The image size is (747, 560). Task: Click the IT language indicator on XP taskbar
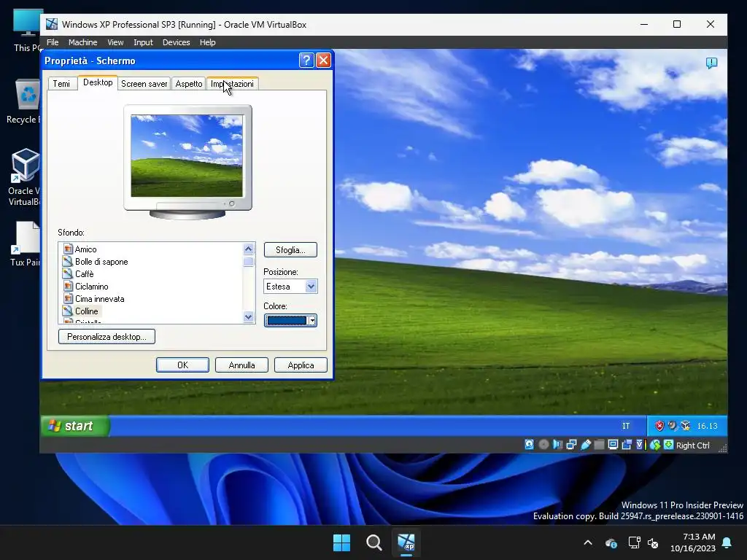(x=626, y=426)
